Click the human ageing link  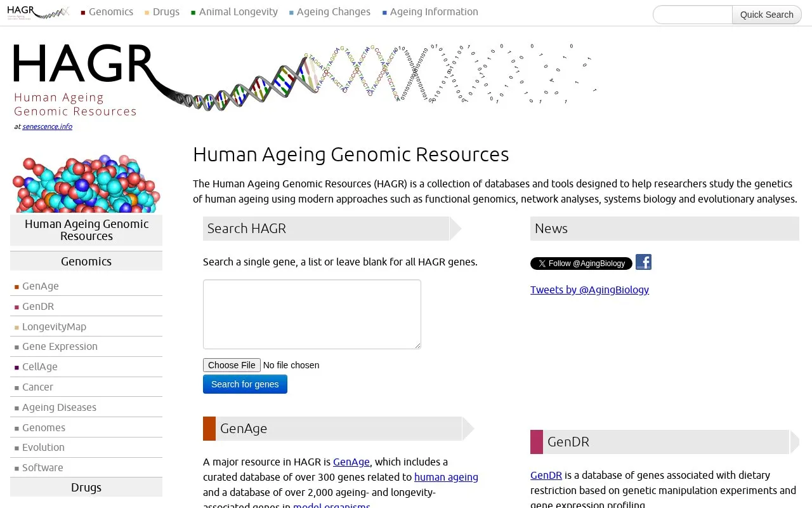point(446,477)
